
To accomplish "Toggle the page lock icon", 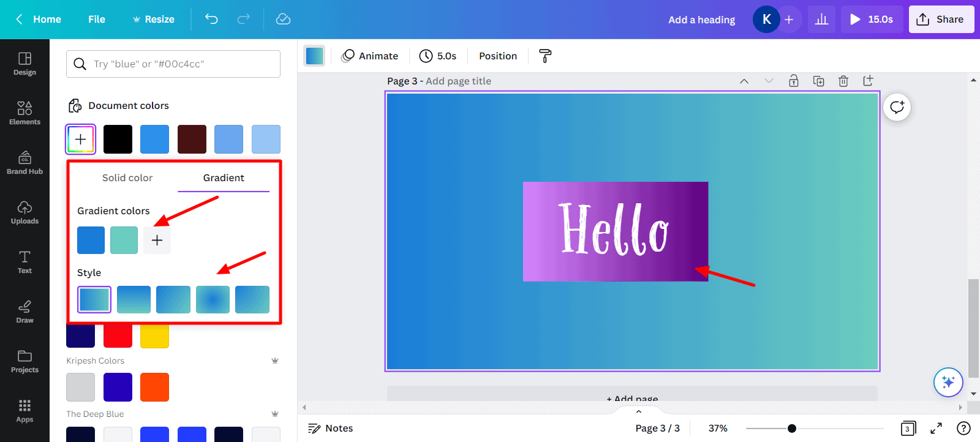I will pos(793,81).
